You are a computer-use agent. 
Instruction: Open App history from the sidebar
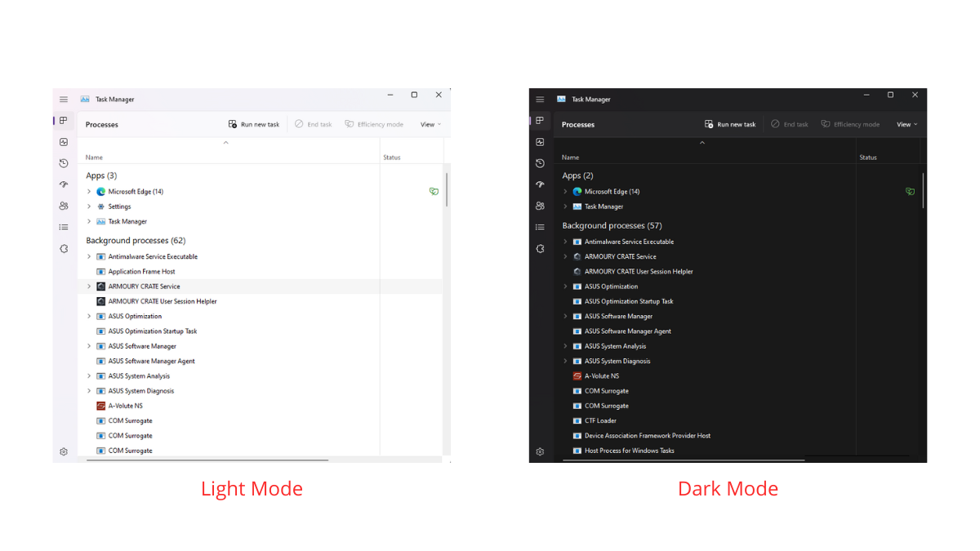coord(64,163)
